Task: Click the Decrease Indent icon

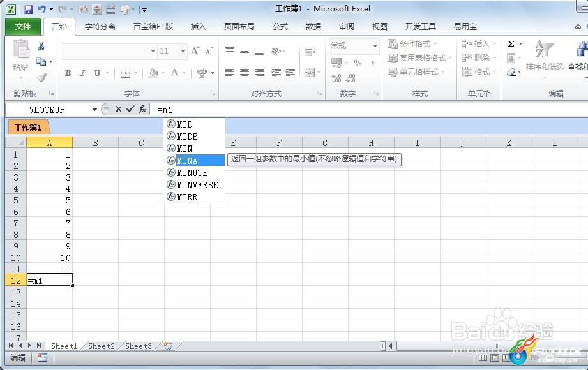Action: (276, 72)
